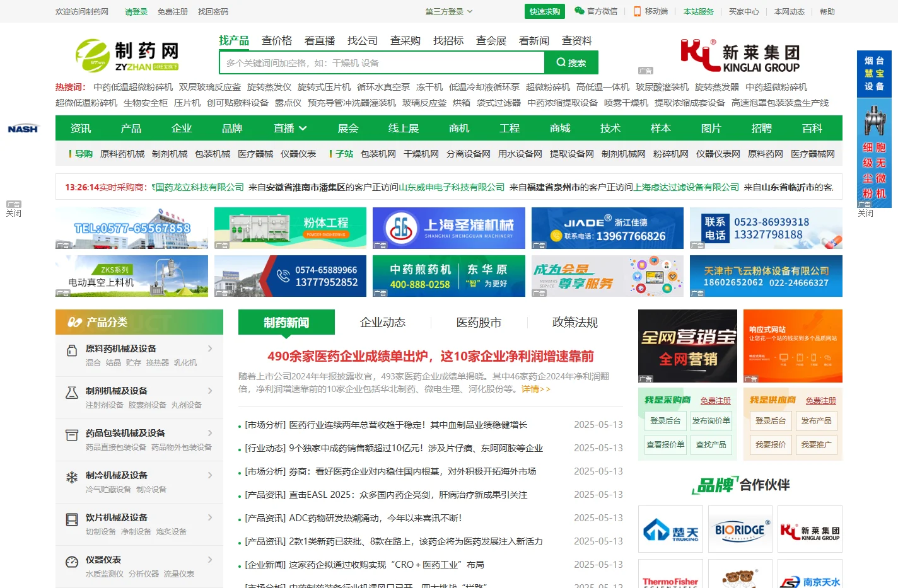Click the 发布询价单 button
This screenshot has width=898, height=588.
click(711, 420)
